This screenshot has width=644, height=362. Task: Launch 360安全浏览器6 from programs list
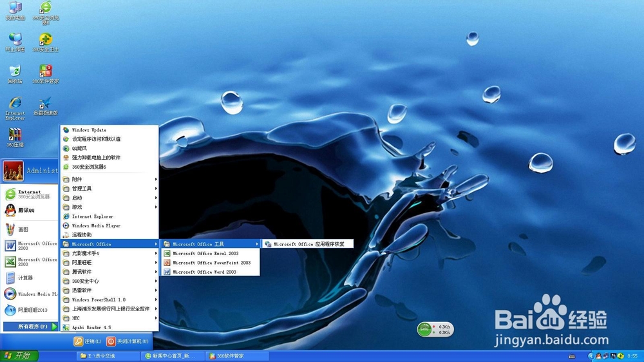tap(109, 167)
